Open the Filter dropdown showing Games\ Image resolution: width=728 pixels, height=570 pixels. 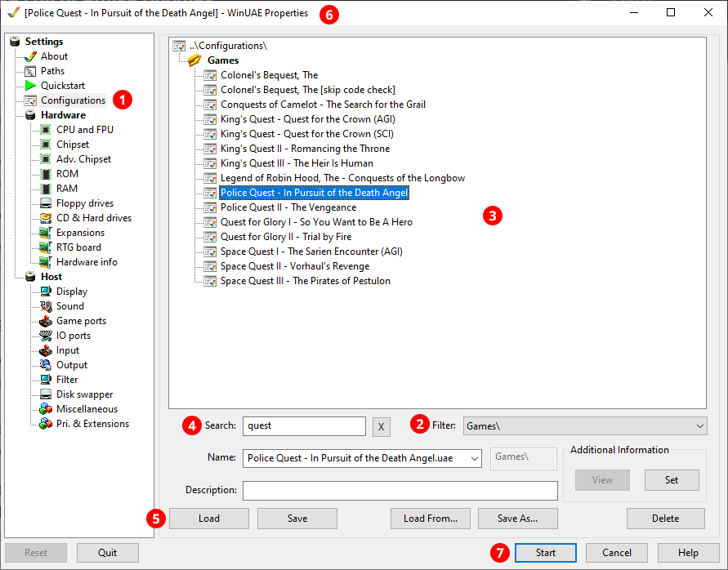click(x=584, y=426)
